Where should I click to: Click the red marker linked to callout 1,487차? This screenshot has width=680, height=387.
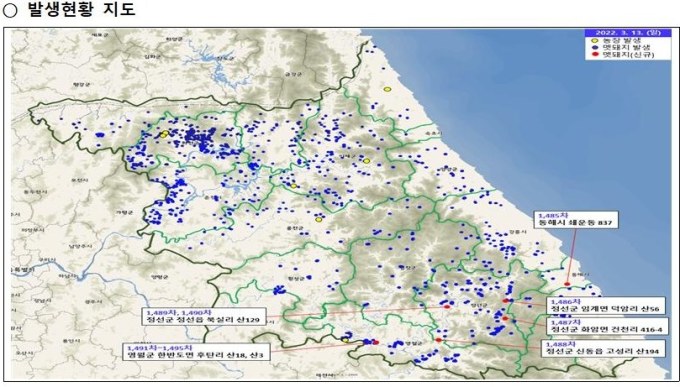[x=505, y=318]
